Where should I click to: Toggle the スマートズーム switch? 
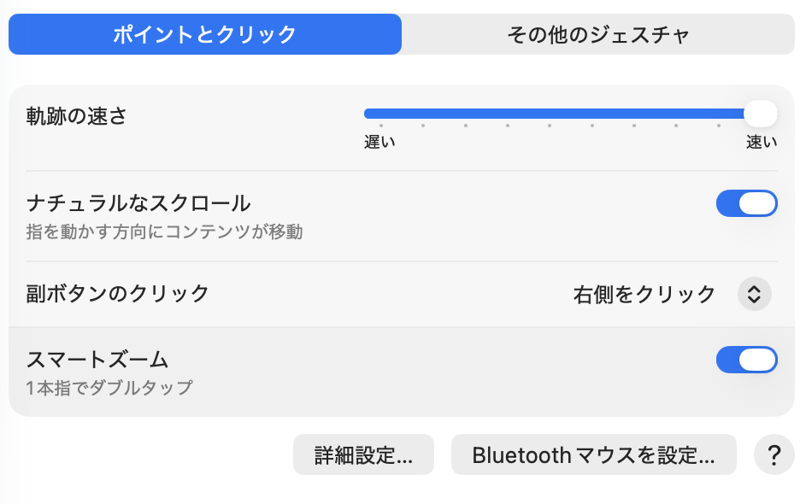(746, 360)
